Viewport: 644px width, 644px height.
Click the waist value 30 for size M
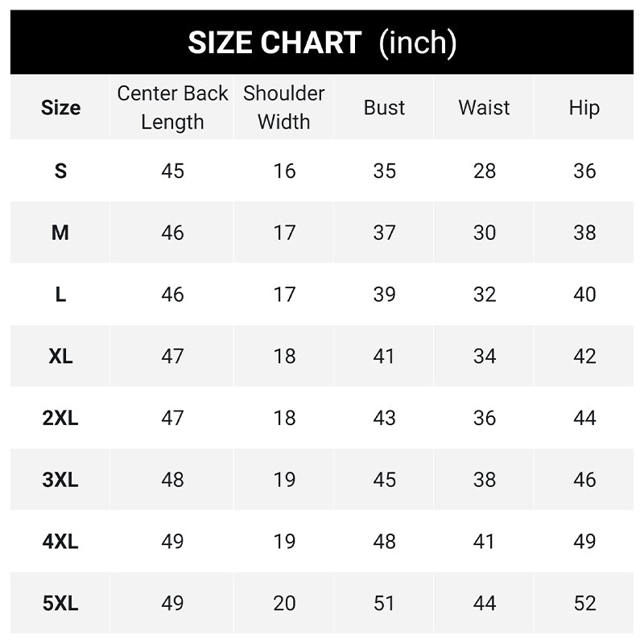[484, 233]
